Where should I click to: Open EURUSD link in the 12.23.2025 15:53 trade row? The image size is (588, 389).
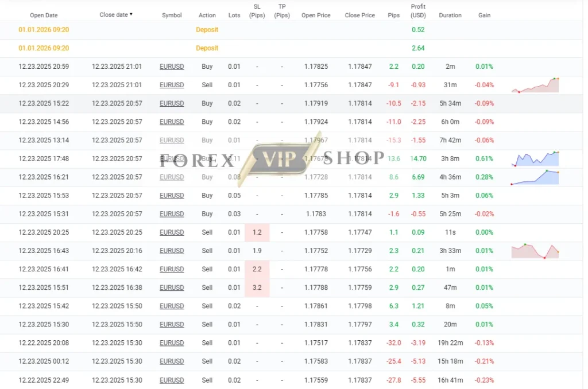[172, 196]
